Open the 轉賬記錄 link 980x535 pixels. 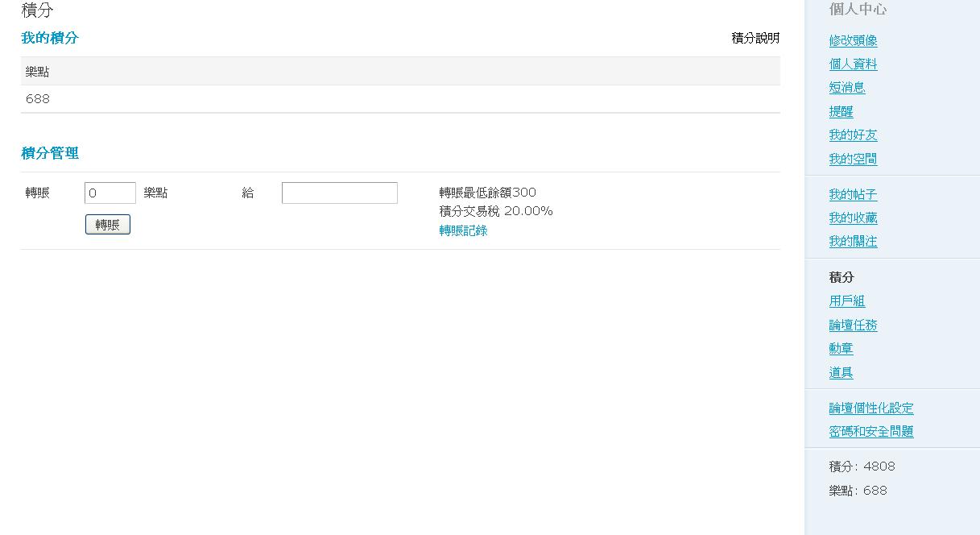pyautogui.click(x=463, y=230)
